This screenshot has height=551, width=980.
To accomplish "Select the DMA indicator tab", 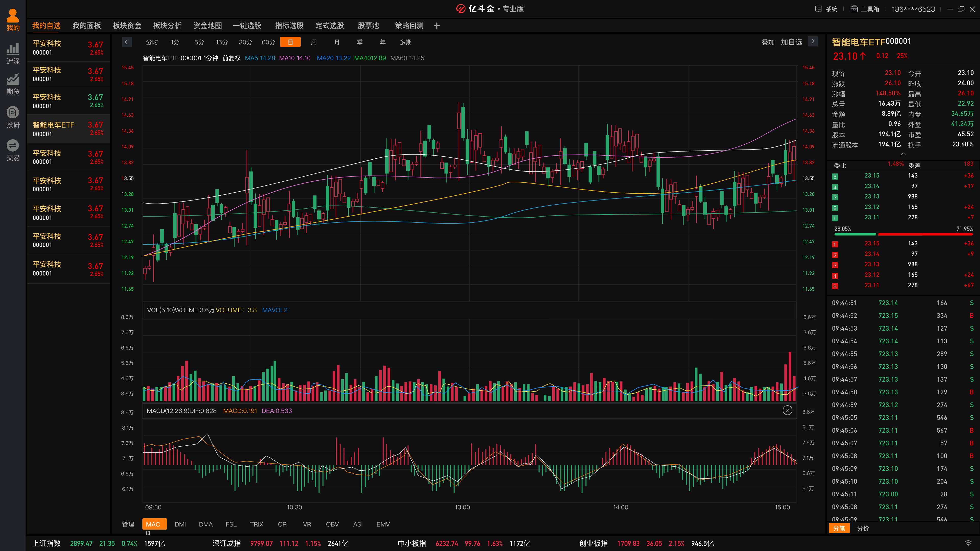I will pos(206,524).
